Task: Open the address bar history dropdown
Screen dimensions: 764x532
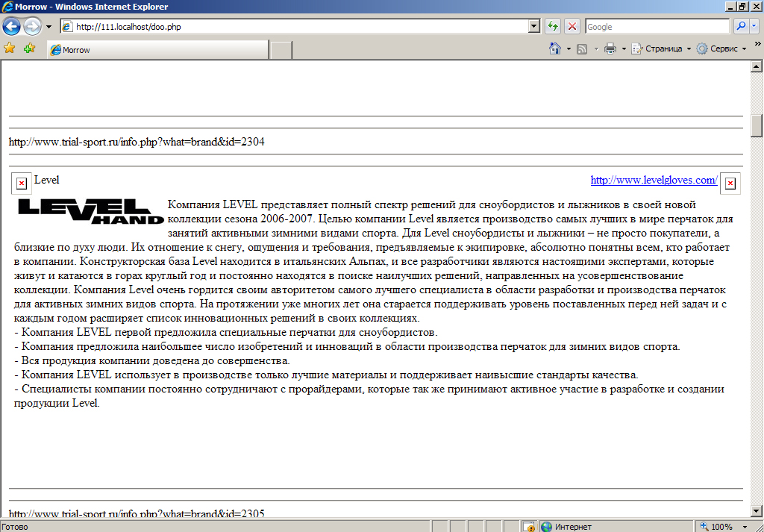Action: [533, 26]
